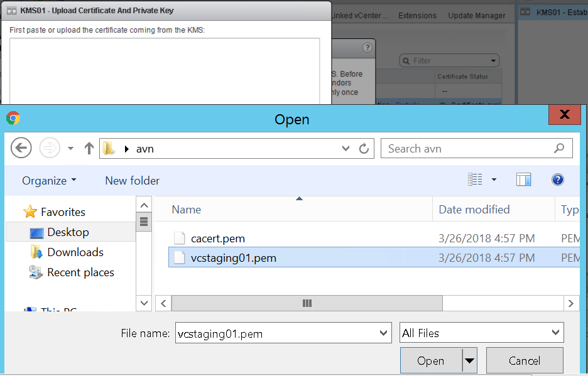588x376 pixels.
Task: Click the search magnifier icon
Action: (x=558, y=149)
